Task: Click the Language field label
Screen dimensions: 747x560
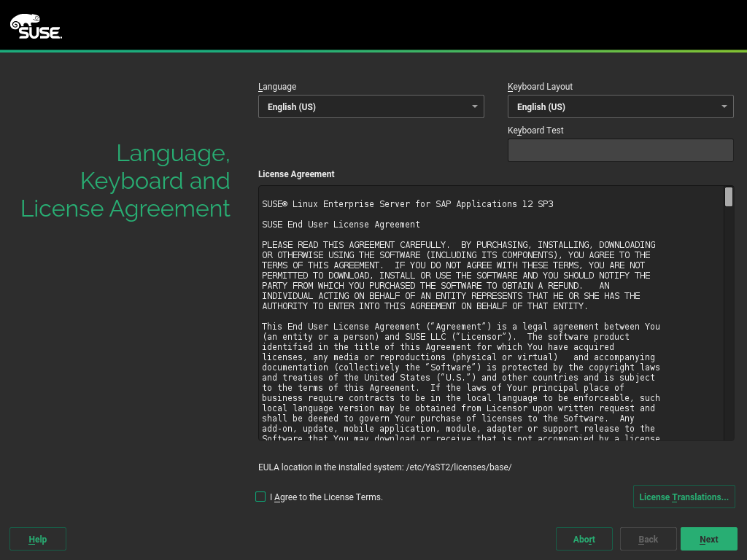Action: coord(277,87)
